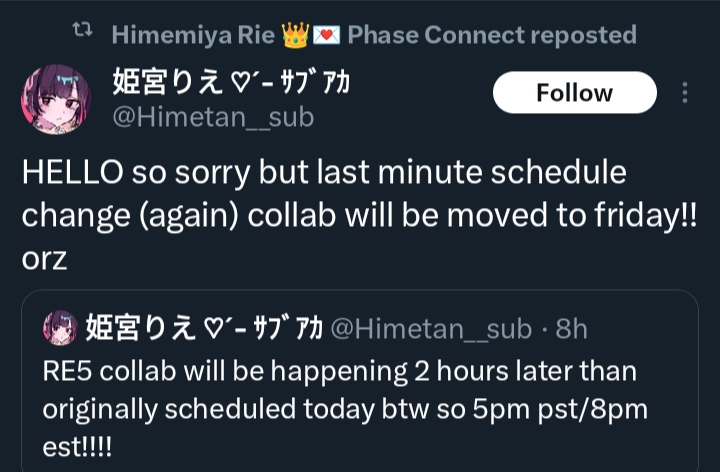720x472 pixels.
Task: Open the main author's large profile avatar
Action: tap(56, 99)
